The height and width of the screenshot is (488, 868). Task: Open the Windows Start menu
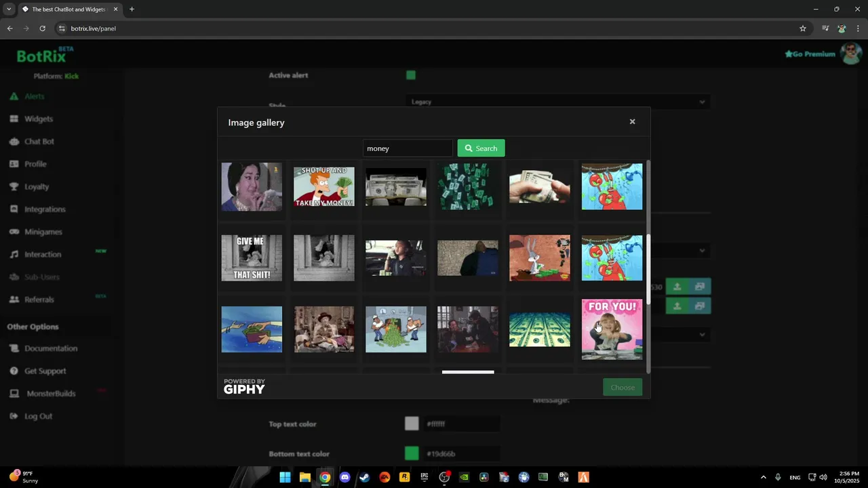coord(285,477)
